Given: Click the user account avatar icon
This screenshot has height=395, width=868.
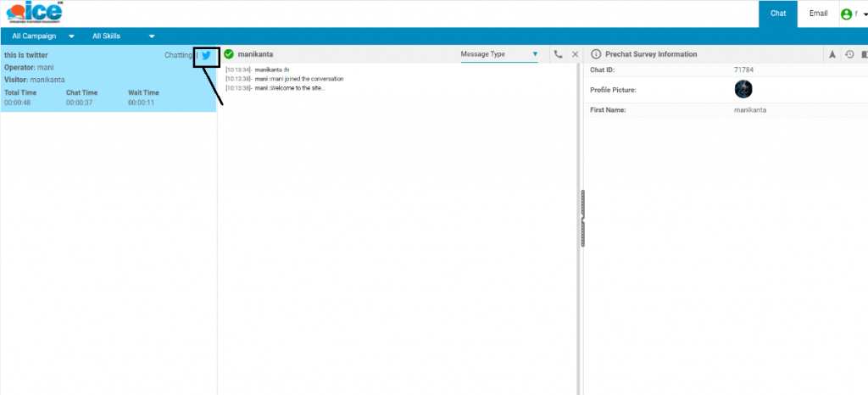Looking at the screenshot, I should coord(845,14).
